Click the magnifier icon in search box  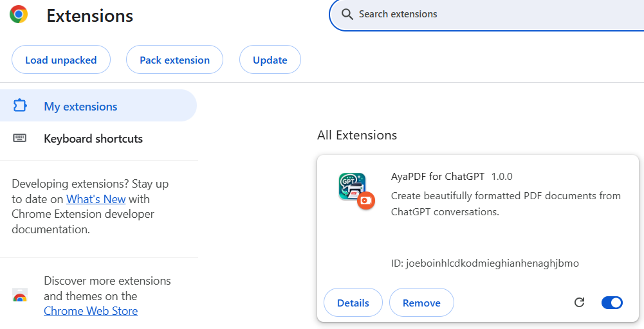click(347, 14)
